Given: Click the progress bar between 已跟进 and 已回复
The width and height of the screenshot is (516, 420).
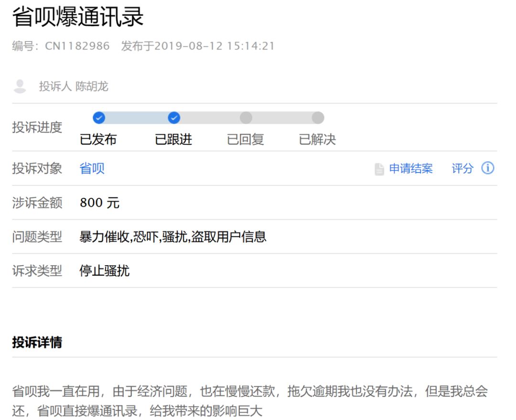Looking at the screenshot, I should (x=210, y=118).
